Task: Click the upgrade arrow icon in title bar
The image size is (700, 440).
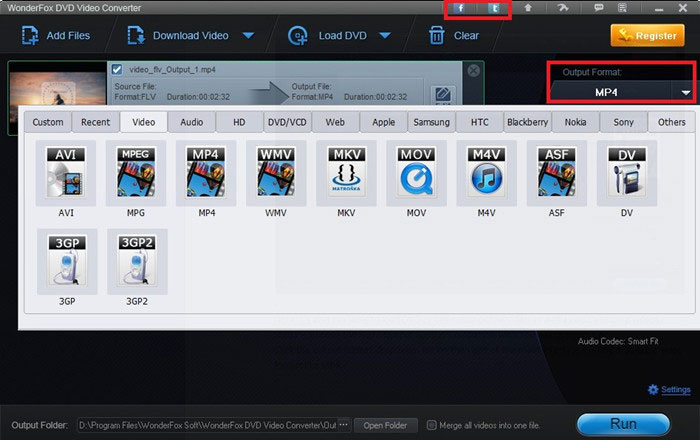Action: (x=528, y=8)
